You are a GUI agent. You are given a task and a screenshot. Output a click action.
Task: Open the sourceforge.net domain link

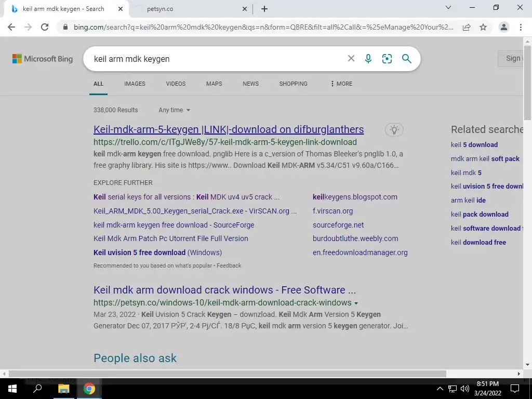coord(338,224)
